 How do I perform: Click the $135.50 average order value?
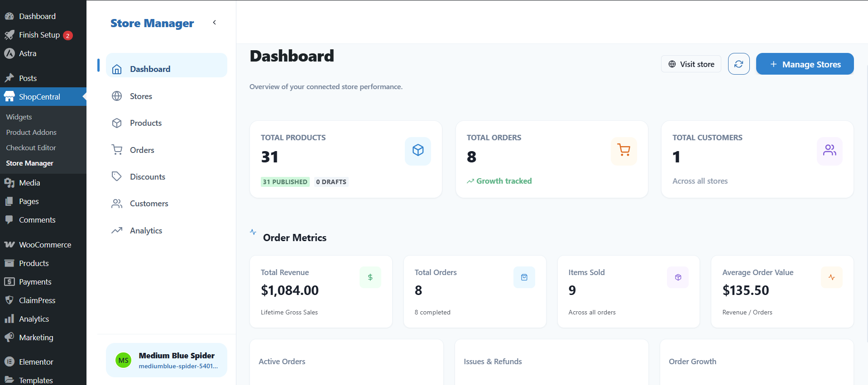(746, 290)
